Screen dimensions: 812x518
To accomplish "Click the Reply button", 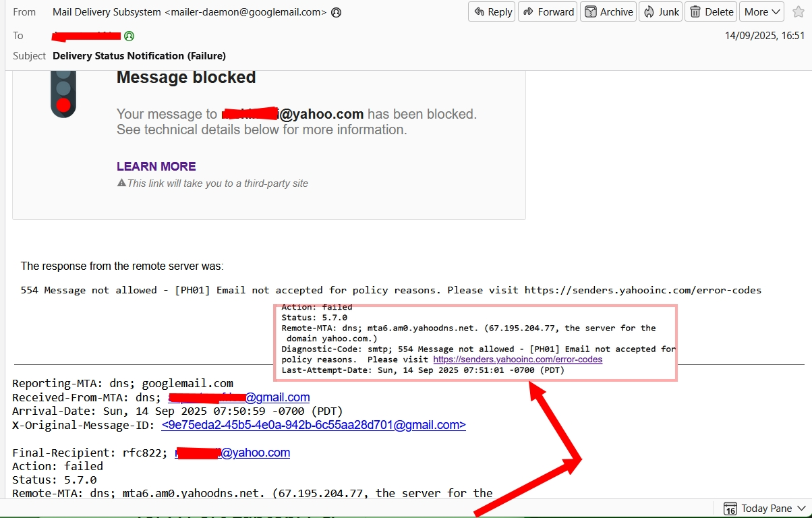I will pos(492,11).
